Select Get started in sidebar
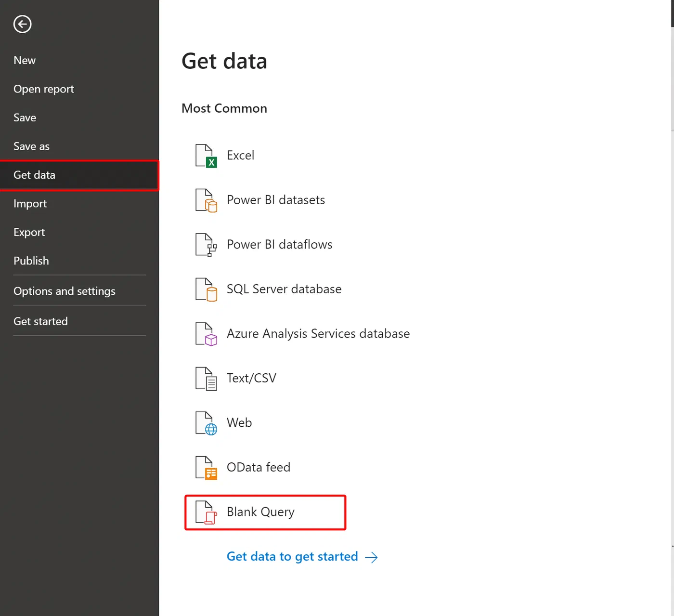The width and height of the screenshot is (674, 616). (x=41, y=321)
